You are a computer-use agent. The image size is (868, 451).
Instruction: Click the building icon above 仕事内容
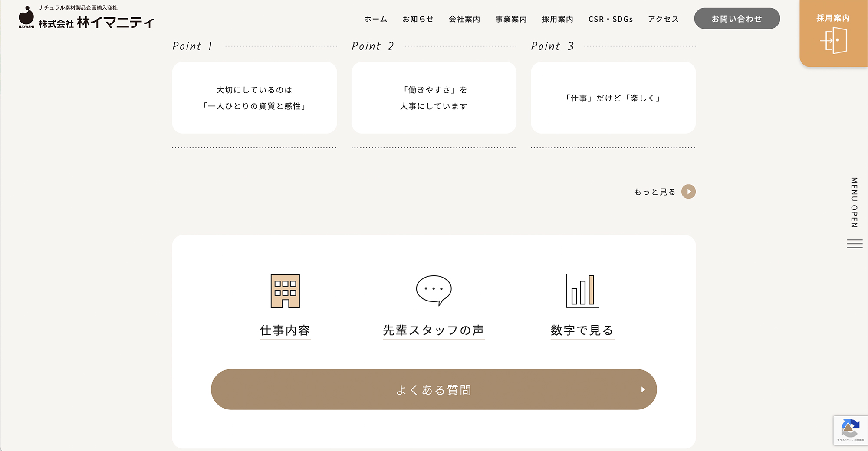point(285,291)
